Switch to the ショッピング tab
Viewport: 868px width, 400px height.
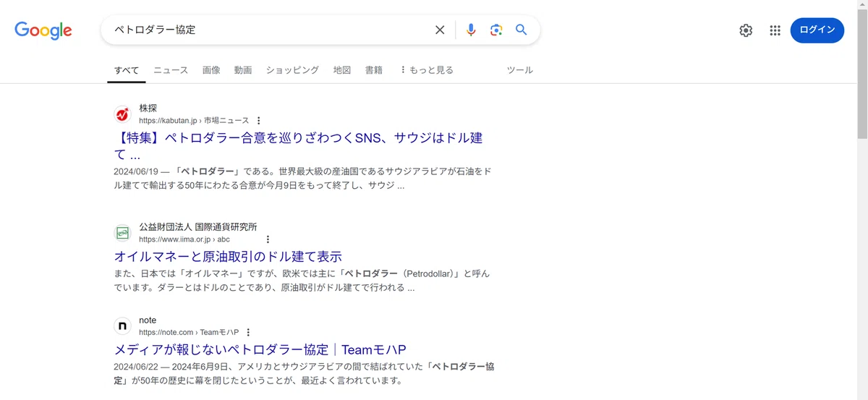[292, 70]
